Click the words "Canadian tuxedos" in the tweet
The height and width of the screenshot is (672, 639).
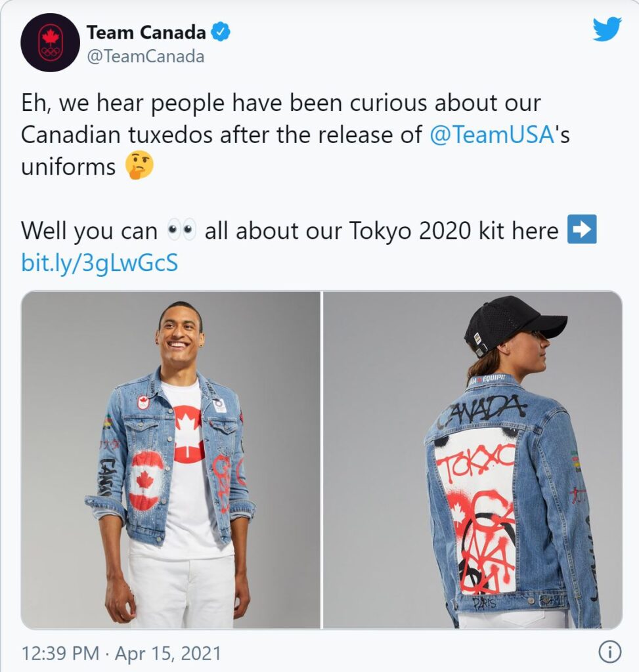(x=117, y=135)
